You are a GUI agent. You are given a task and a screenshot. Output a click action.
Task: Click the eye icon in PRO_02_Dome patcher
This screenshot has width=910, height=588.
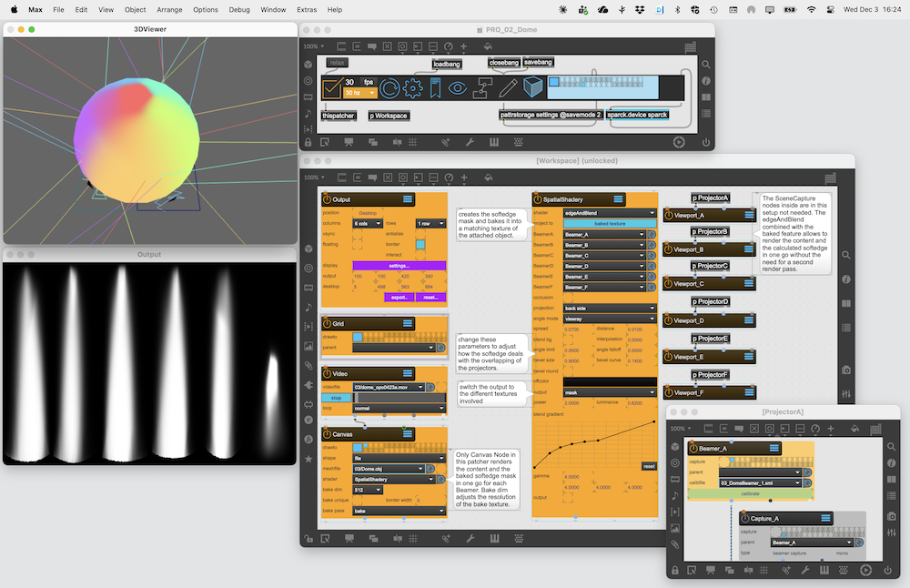pyautogui.click(x=458, y=88)
